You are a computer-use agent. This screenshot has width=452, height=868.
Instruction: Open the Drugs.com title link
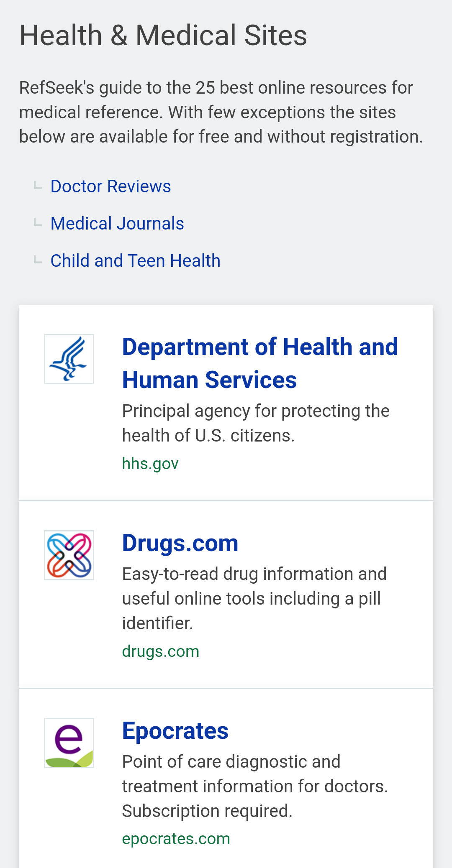180,543
